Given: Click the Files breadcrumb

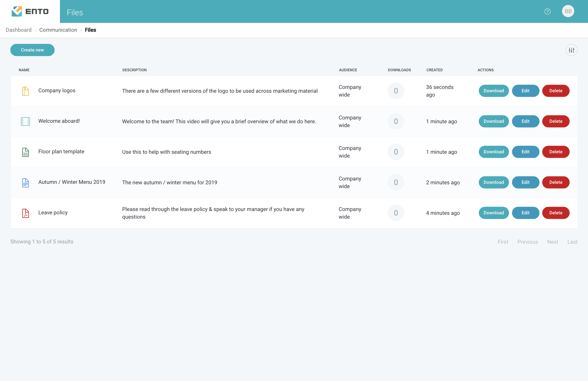Looking at the screenshot, I should point(90,30).
